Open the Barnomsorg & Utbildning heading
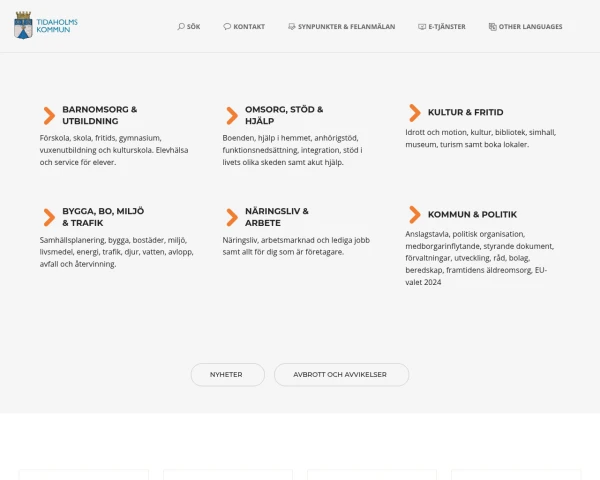 coord(99,115)
